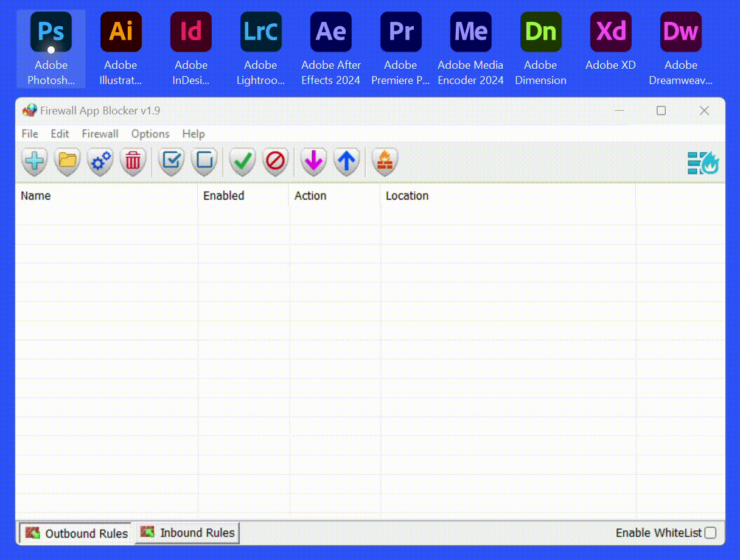Click the blue up arrow toolbar button
Viewport: 740px width, 560px height.
tap(347, 162)
